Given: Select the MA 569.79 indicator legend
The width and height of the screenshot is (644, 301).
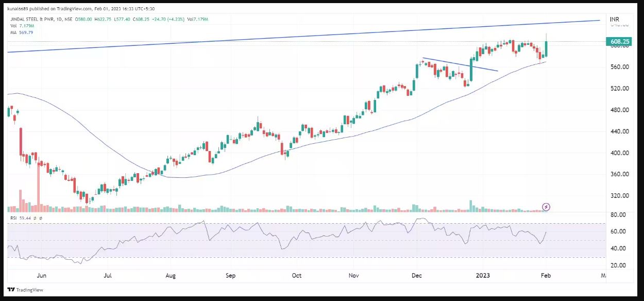Looking at the screenshot, I should point(21,32).
